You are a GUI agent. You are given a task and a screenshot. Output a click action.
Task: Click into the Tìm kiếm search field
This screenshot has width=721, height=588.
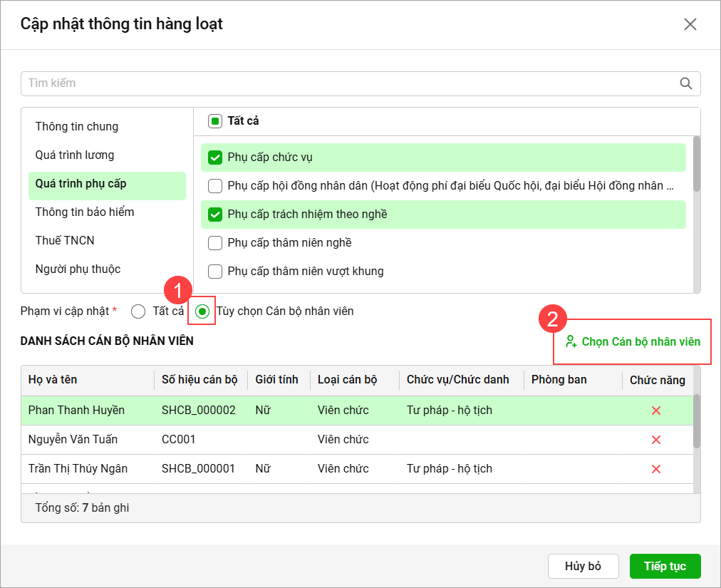pyautogui.click(x=349, y=83)
